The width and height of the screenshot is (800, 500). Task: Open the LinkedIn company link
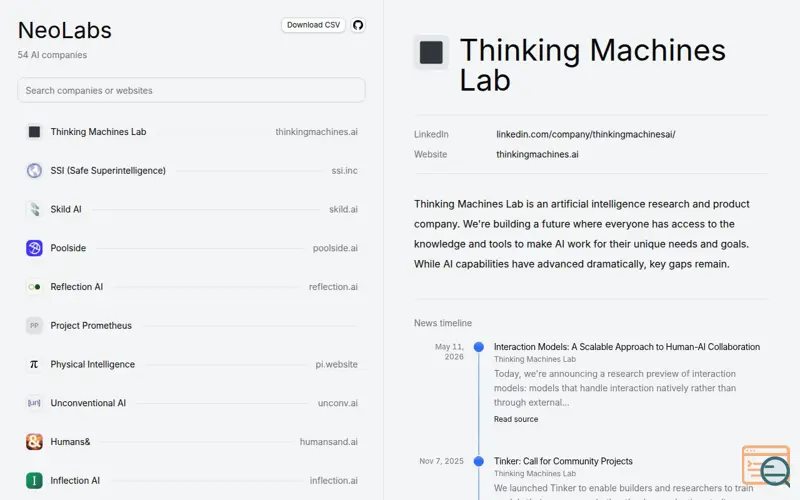(586, 134)
